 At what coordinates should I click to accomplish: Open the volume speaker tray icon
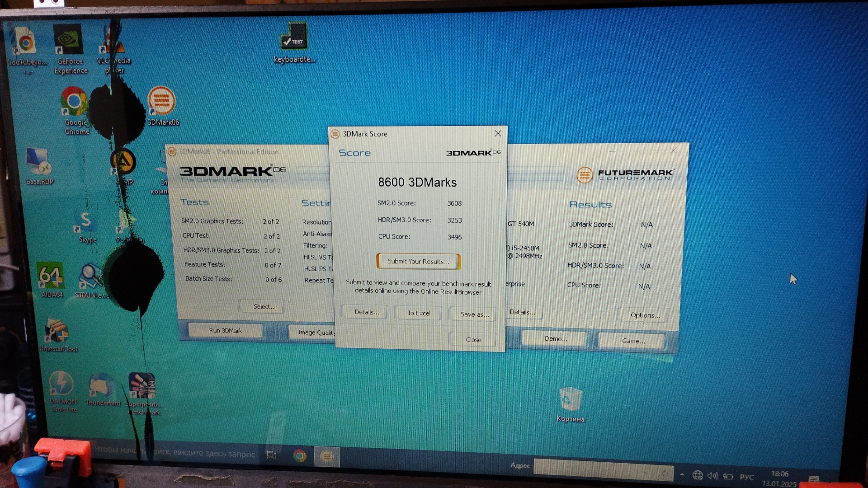712,475
